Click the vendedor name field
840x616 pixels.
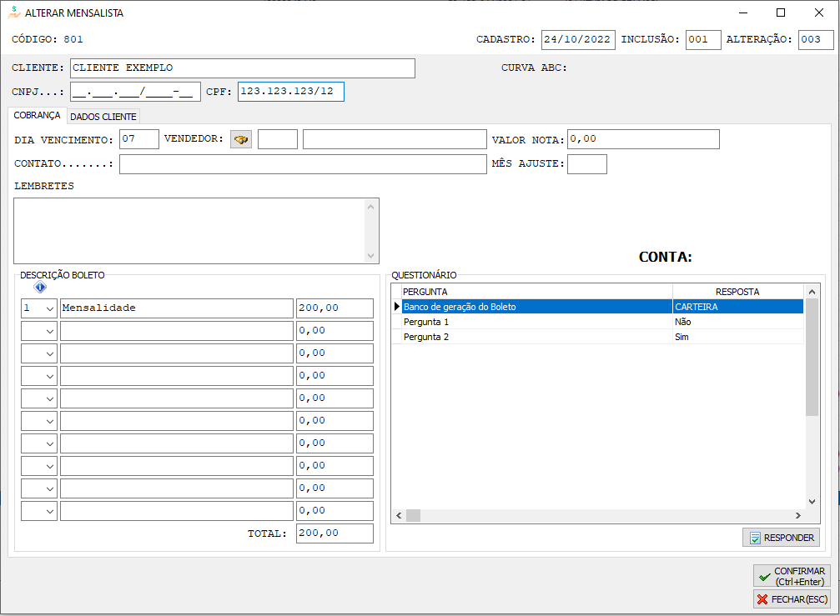pyautogui.click(x=395, y=139)
